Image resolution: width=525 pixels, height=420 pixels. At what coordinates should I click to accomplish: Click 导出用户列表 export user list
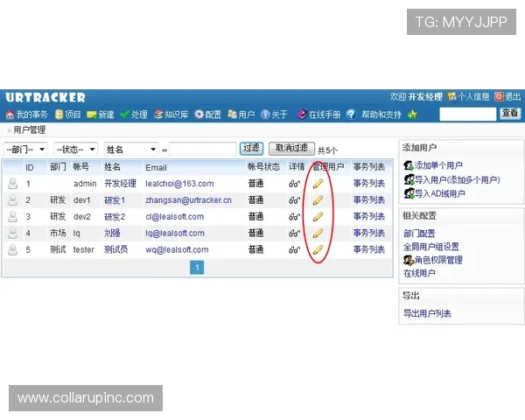click(427, 314)
